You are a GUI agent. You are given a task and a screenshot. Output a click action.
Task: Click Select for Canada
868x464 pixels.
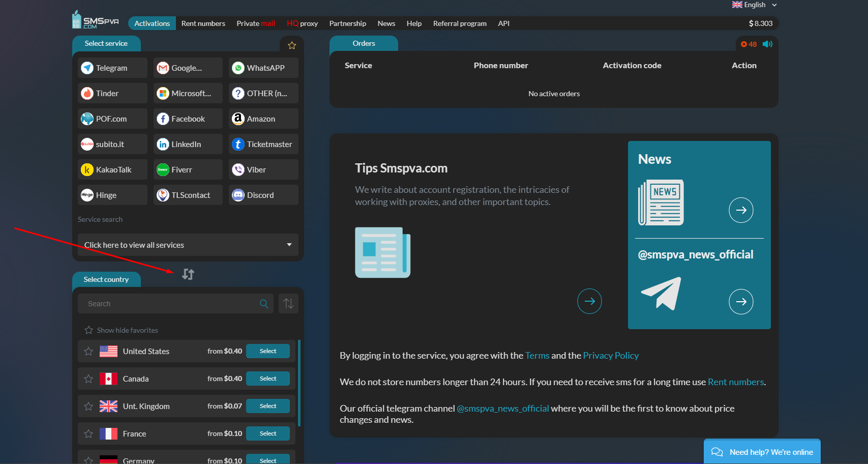[268, 379]
